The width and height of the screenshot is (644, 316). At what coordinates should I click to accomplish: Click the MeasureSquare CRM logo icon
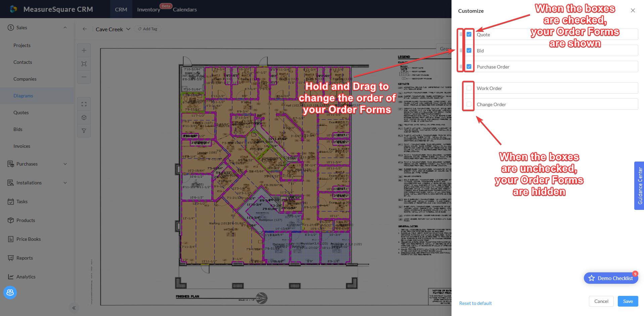pos(13,9)
